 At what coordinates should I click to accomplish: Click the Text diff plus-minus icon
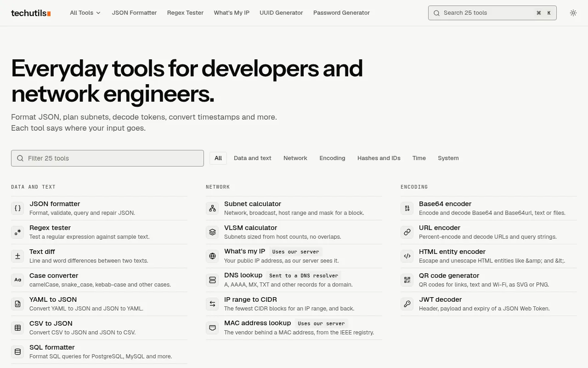click(x=17, y=256)
